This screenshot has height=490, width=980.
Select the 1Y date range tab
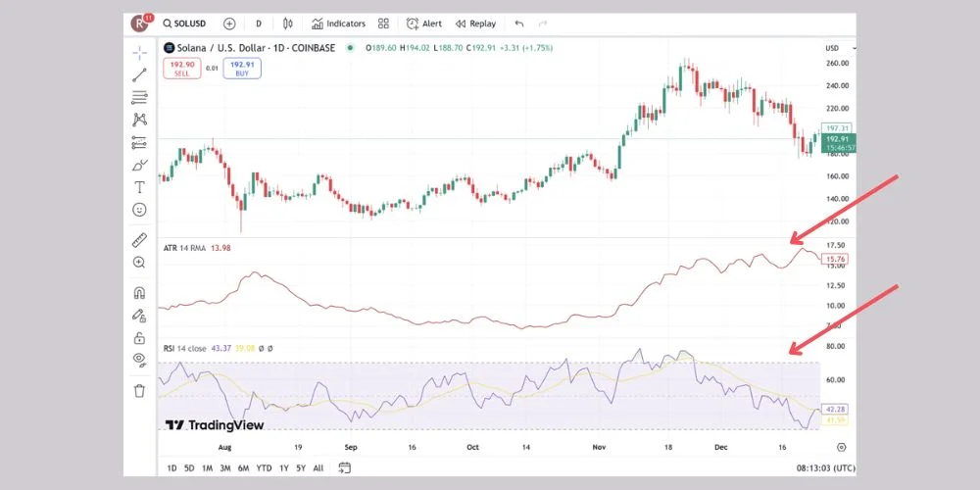click(284, 467)
